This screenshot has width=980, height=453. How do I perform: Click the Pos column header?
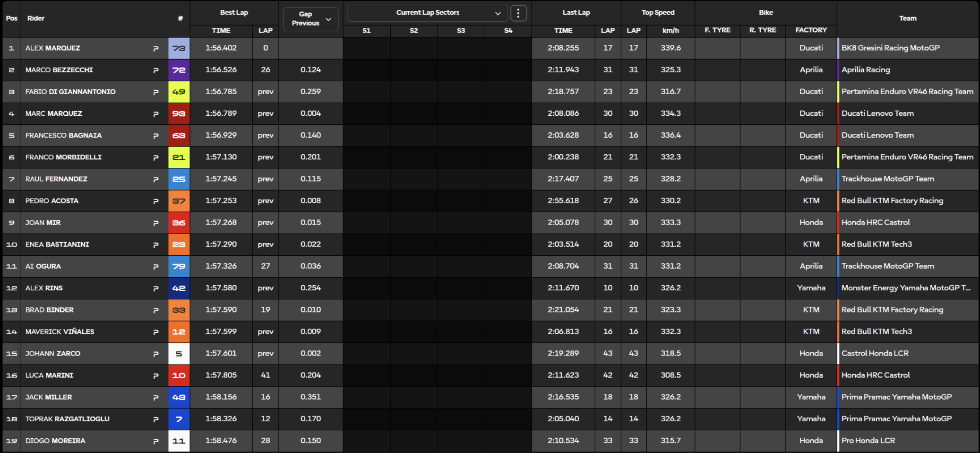click(x=11, y=18)
